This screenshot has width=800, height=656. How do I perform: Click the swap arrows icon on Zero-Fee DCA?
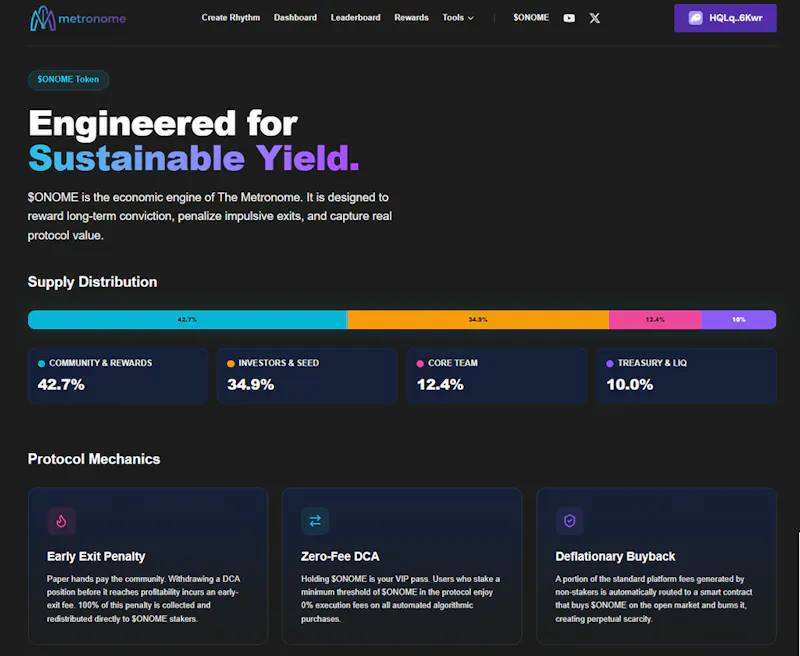pyautogui.click(x=315, y=521)
